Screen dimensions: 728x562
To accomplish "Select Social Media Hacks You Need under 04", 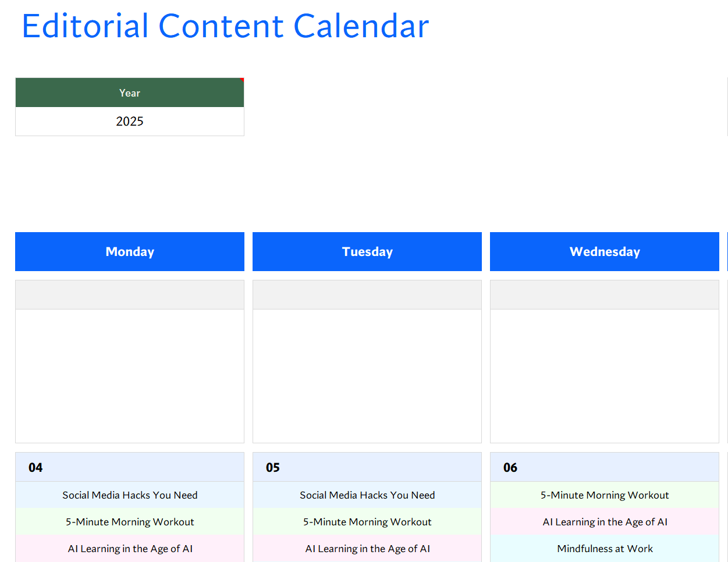I will (x=130, y=495).
